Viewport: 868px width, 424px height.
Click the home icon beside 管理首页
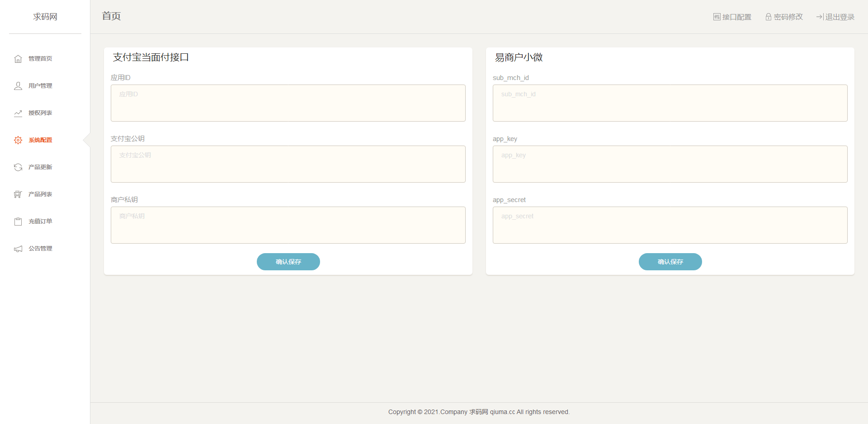click(x=18, y=59)
